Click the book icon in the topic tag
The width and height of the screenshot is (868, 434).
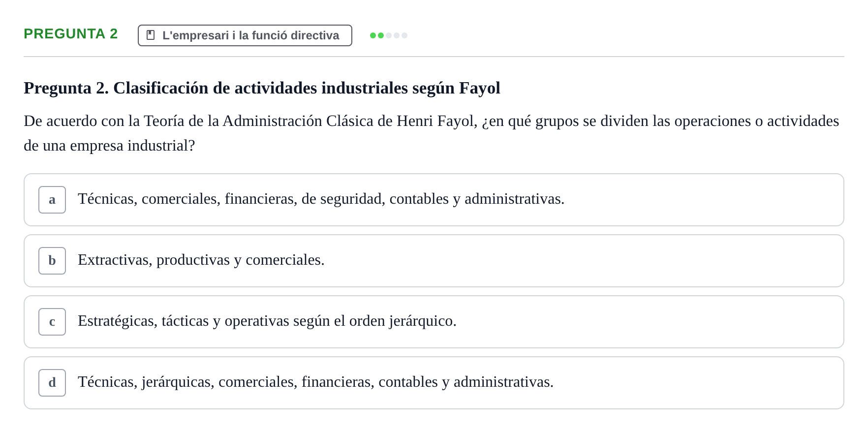pyautogui.click(x=151, y=35)
